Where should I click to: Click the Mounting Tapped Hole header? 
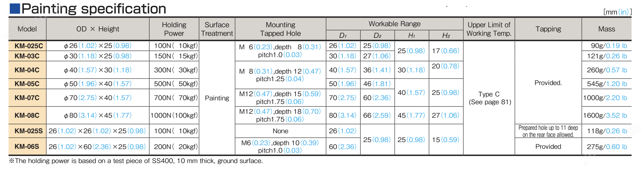280,29
